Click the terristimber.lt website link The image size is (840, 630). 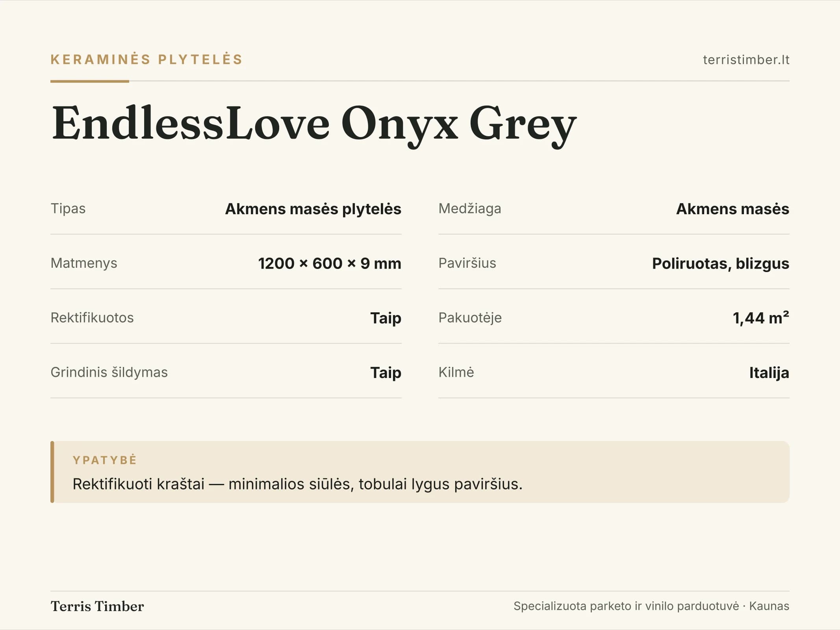(x=746, y=59)
